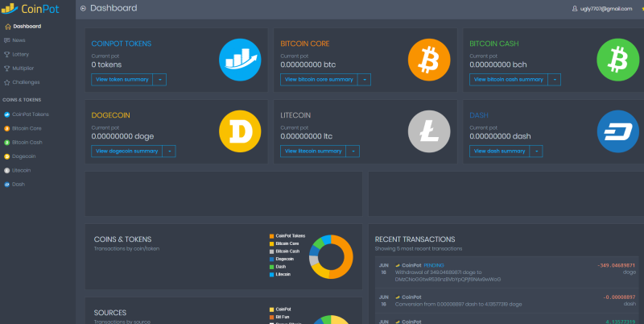Expand the bitcoin core summary dropdown arrow
The width and height of the screenshot is (644, 324).
pos(364,79)
